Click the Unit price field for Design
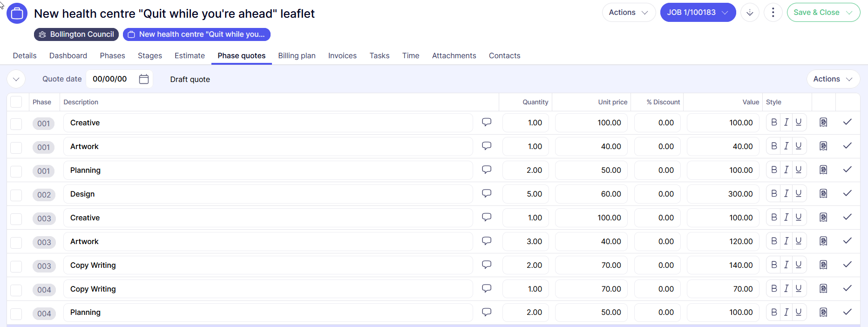This screenshot has width=868, height=327. click(591, 194)
